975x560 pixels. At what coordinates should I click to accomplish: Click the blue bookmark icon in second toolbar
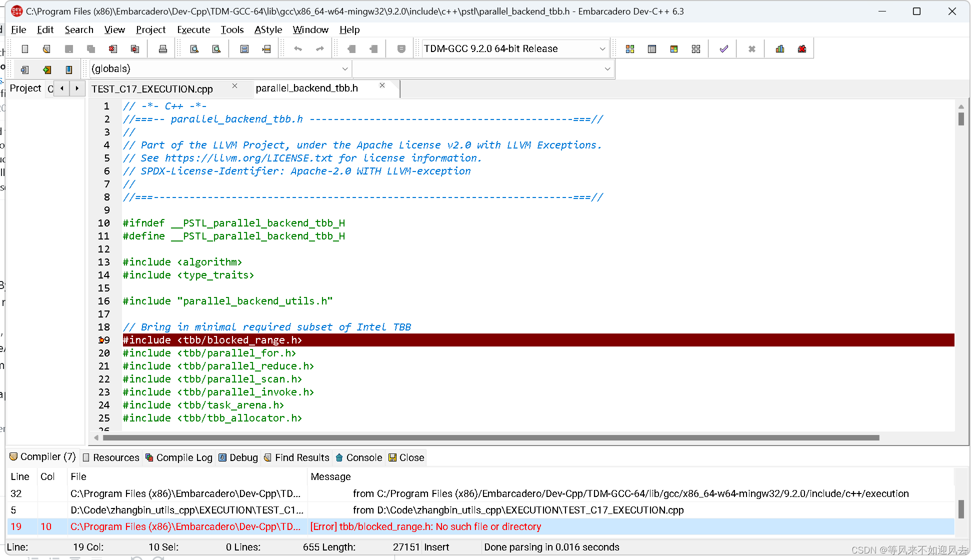69,69
